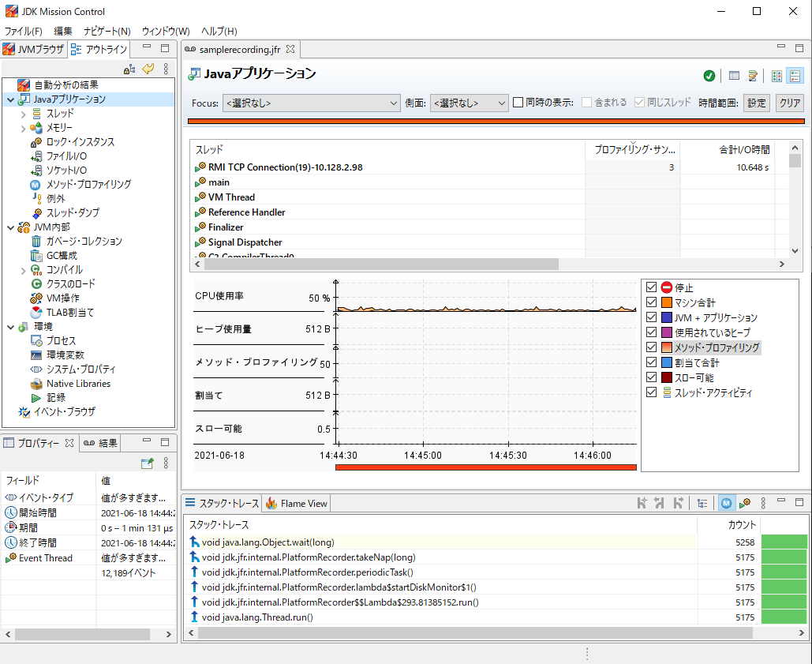Toggle 割当て合計 checkbox

pyautogui.click(x=652, y=362)
